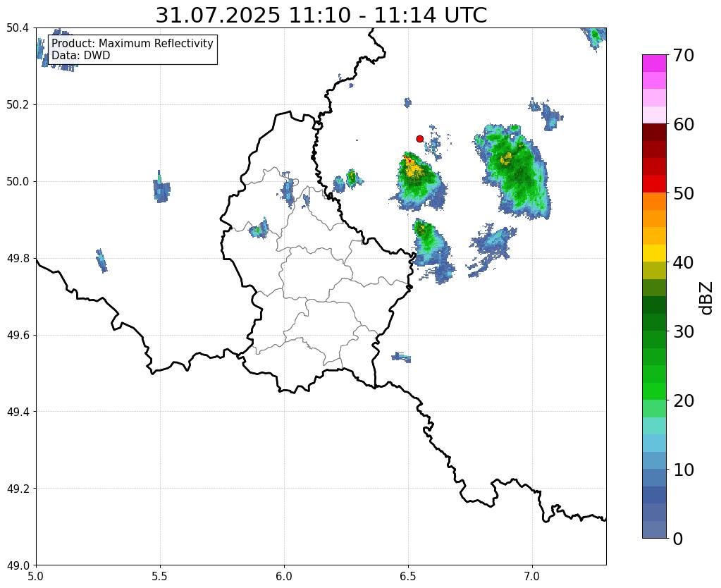This screenshot has width=721, height=588.
Task: Click longitude axis label 5.0
Action: pyautogui.click(x=36, y=577)
